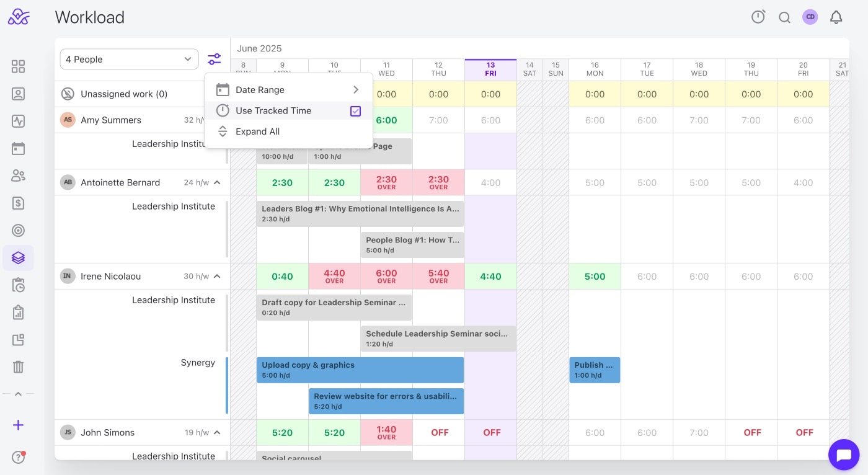Click the user avatar CD
868x475 pixels.
tap(810, 17)
